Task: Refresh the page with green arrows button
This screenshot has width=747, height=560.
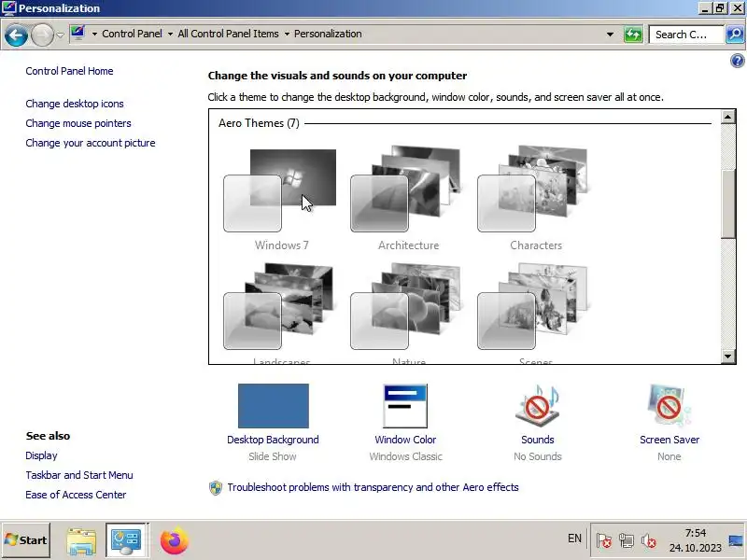Action: point(633,35)
